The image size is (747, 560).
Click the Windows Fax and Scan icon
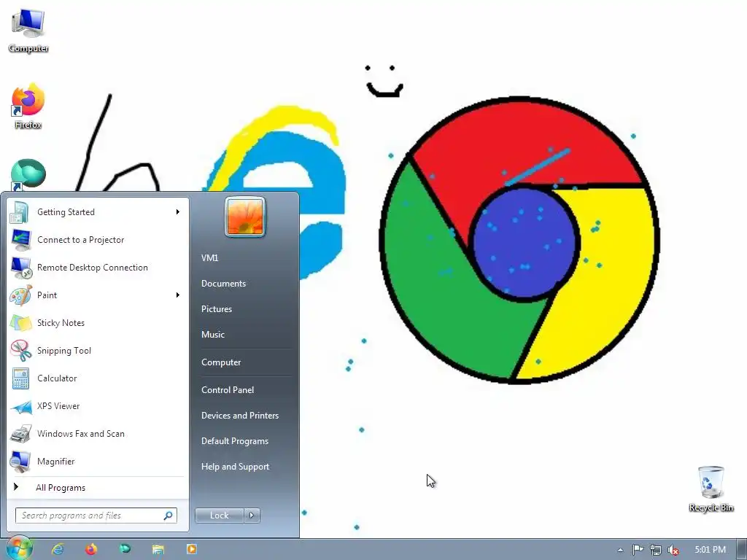pos(20,434)
